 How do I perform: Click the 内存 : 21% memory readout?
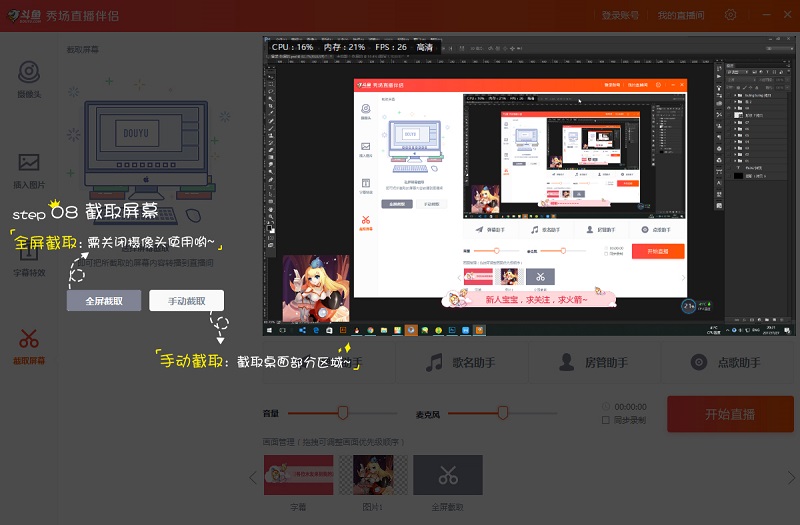pos(344,47)
